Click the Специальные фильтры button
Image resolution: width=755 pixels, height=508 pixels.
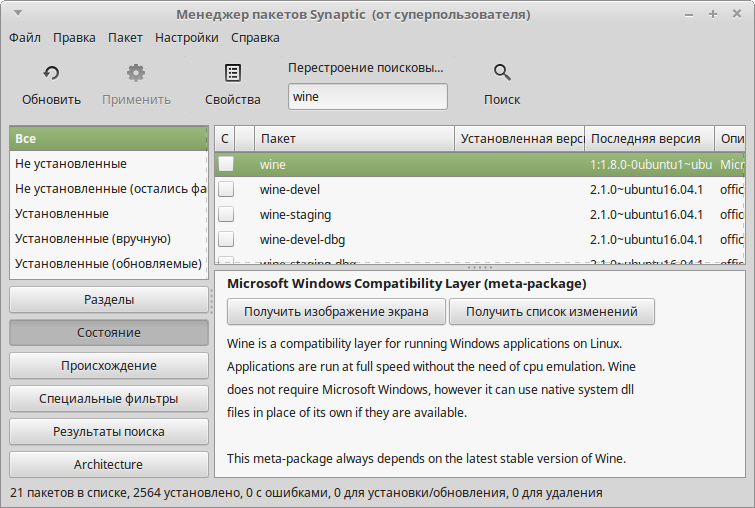click(109, 399)
